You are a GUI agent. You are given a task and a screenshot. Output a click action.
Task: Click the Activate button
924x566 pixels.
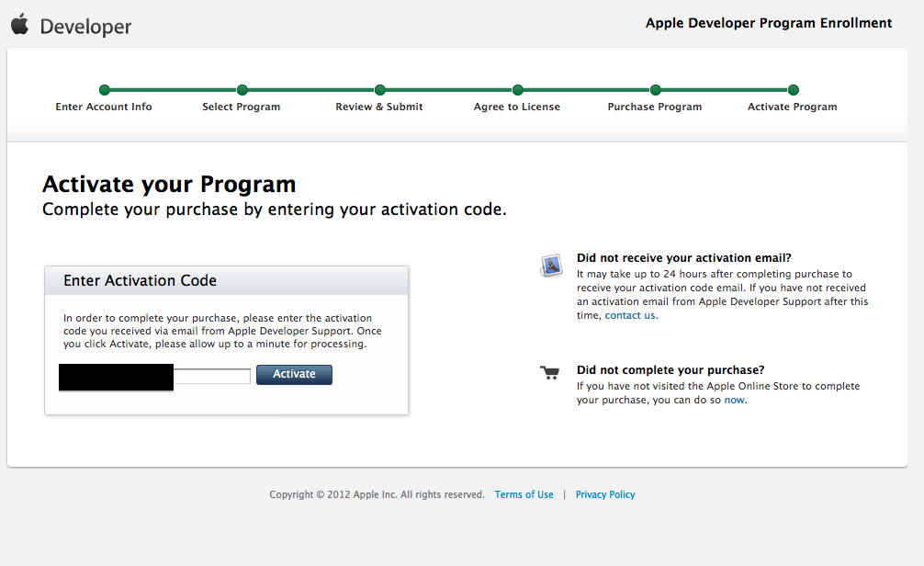[294, 374]
